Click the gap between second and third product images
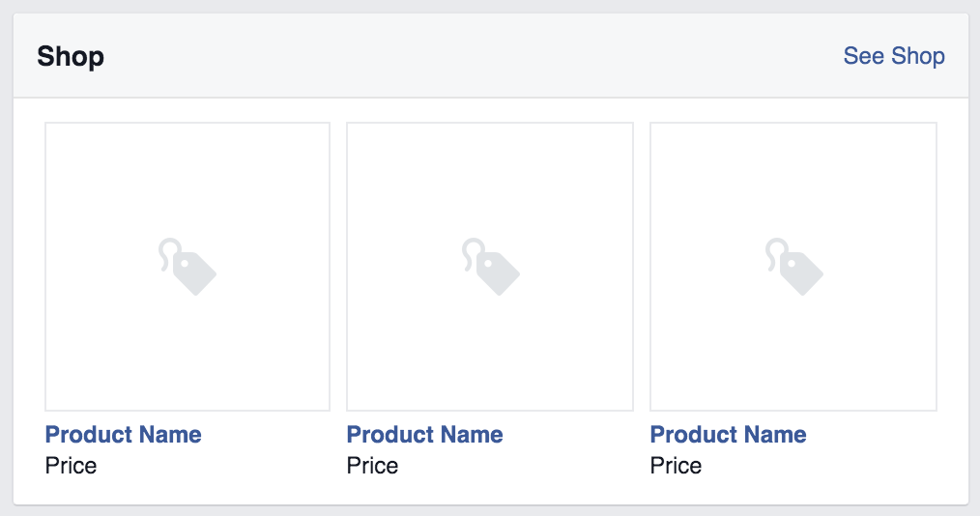980x516 pixels. 642,267
